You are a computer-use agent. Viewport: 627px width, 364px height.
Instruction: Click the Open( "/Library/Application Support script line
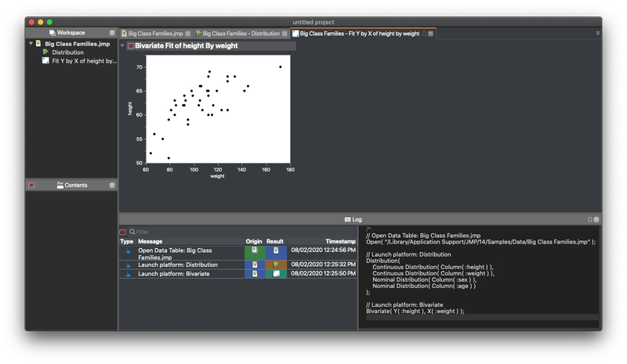tap(480, 242)
